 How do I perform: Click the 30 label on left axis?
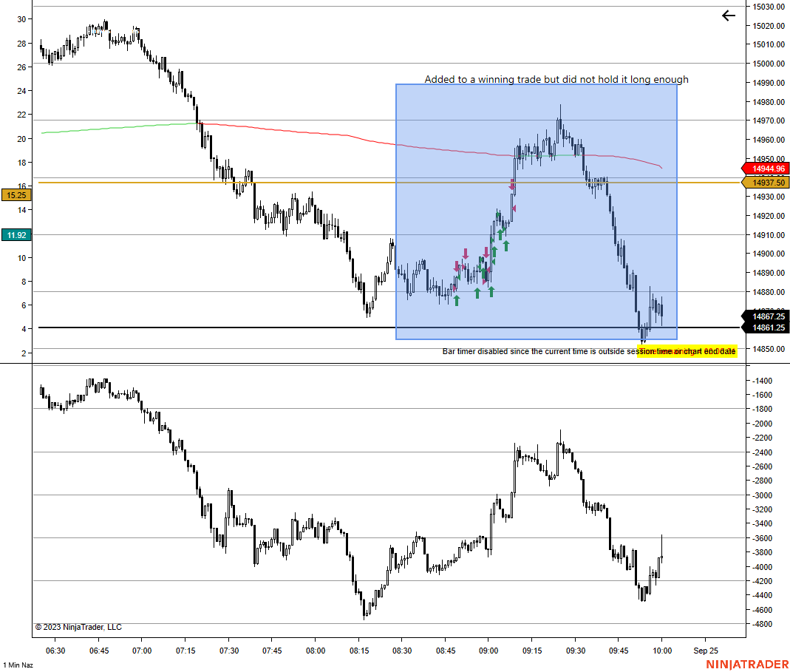(x=21, y=19)
